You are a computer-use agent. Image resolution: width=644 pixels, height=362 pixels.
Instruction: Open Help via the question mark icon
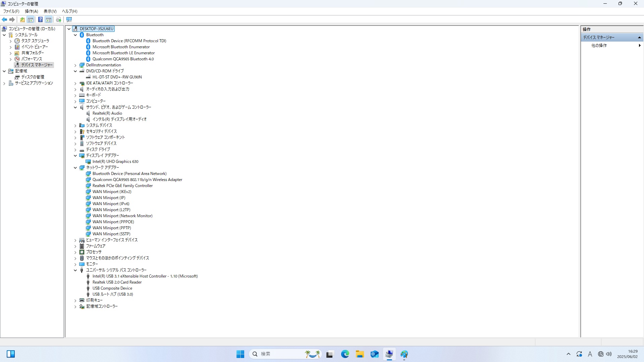tap(40, 19)
